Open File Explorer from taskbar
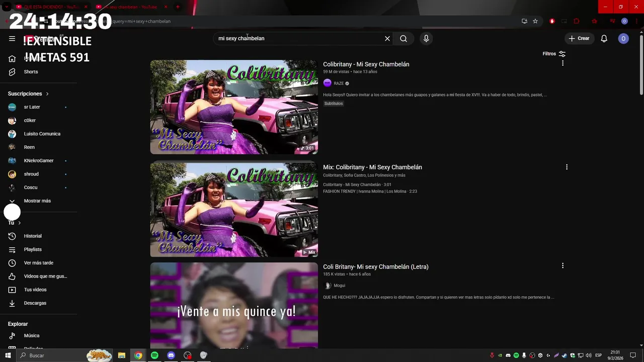The width and height of the screenshot is (644, 362). (122, 355)
